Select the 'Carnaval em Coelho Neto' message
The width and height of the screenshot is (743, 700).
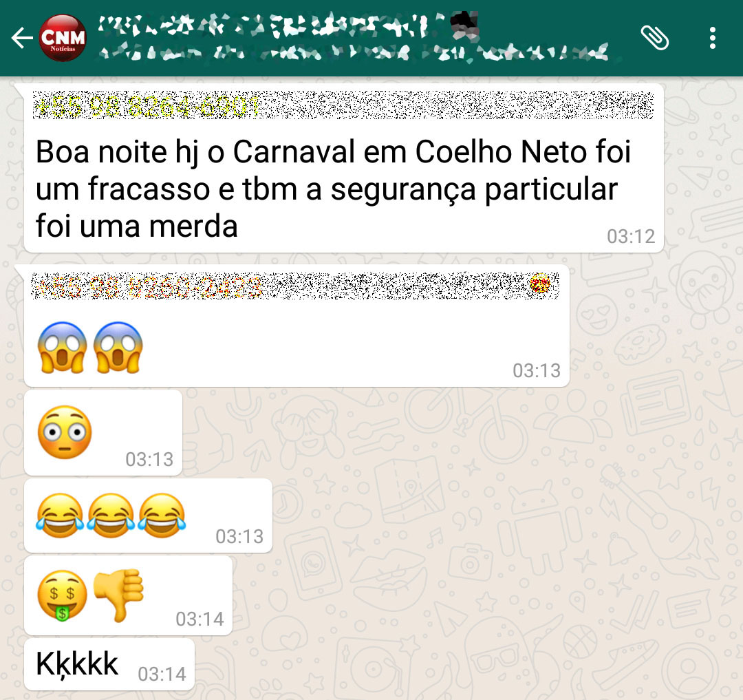[x=344, y=168]
